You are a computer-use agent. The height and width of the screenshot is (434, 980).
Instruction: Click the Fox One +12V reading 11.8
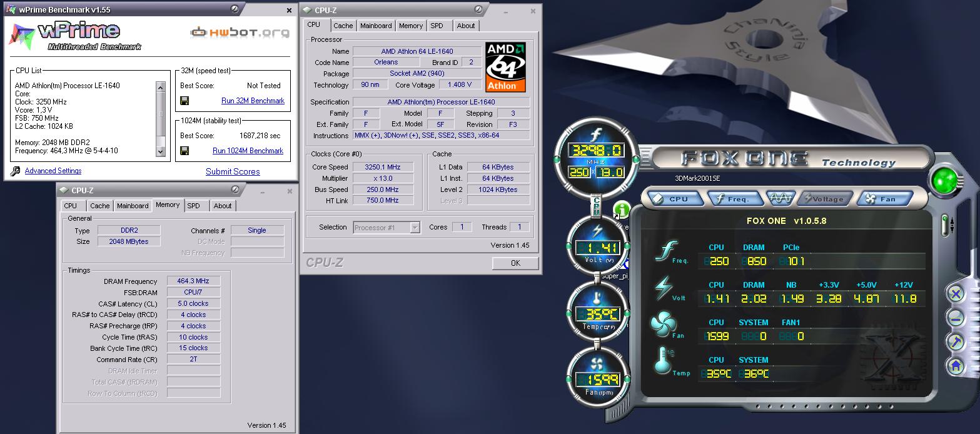tap(904, 299)
